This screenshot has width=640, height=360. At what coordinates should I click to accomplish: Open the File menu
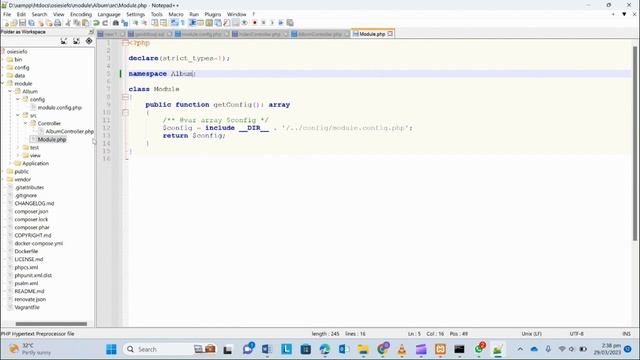(x=7, y=14)
